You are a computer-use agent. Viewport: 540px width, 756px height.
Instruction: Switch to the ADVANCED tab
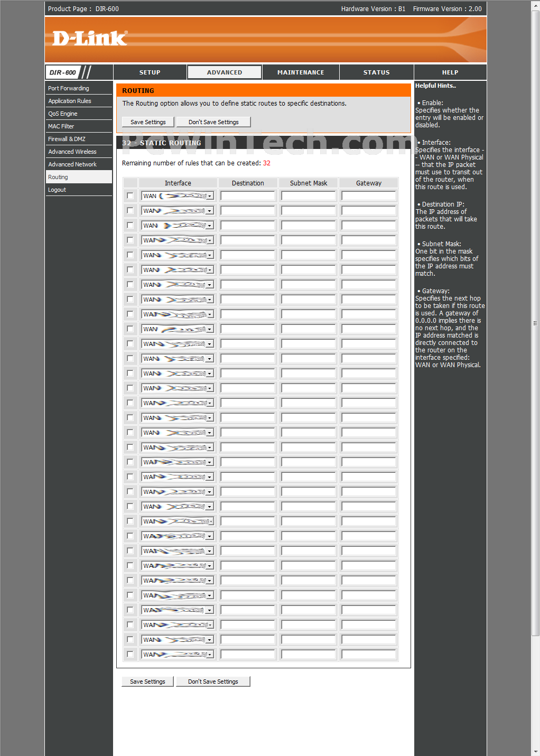225,72
